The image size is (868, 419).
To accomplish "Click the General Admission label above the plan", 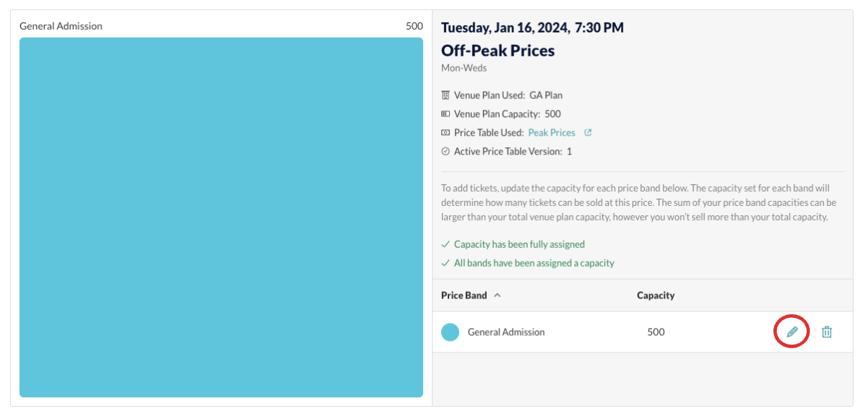I will click(61, 26).
